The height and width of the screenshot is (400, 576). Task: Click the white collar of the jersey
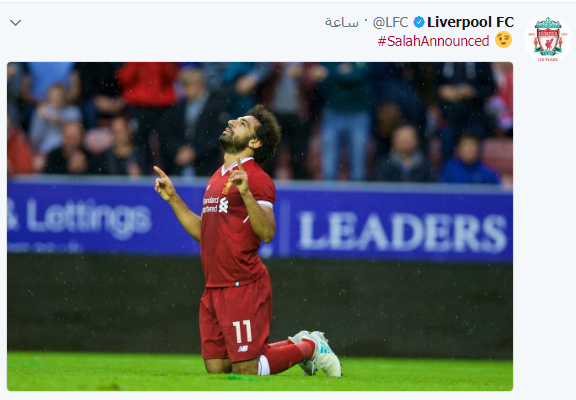(235, 166)
